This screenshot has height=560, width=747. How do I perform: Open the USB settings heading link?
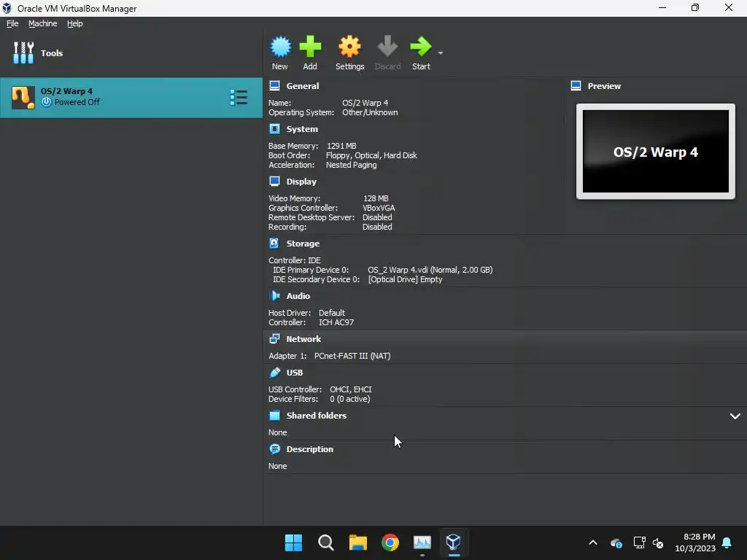pyautogui.click(x=295, y=373)
